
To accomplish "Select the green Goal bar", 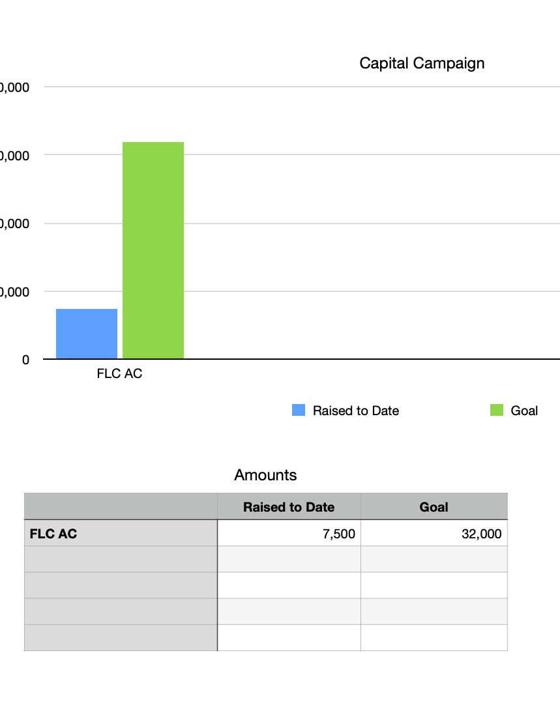I will [x=153, y=250].
